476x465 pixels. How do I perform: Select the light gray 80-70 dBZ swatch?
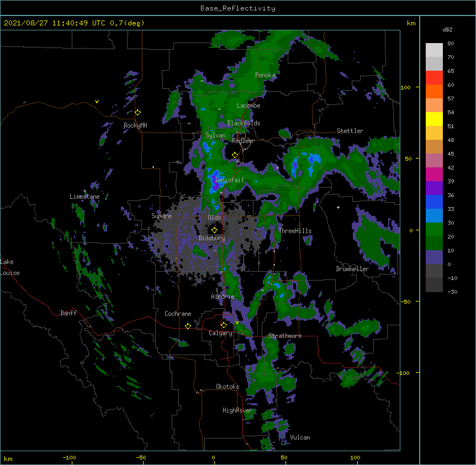[434, 50]
